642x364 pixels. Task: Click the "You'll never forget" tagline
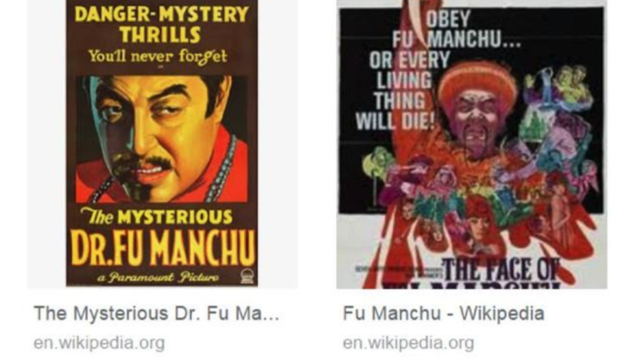tap(158, 56)
